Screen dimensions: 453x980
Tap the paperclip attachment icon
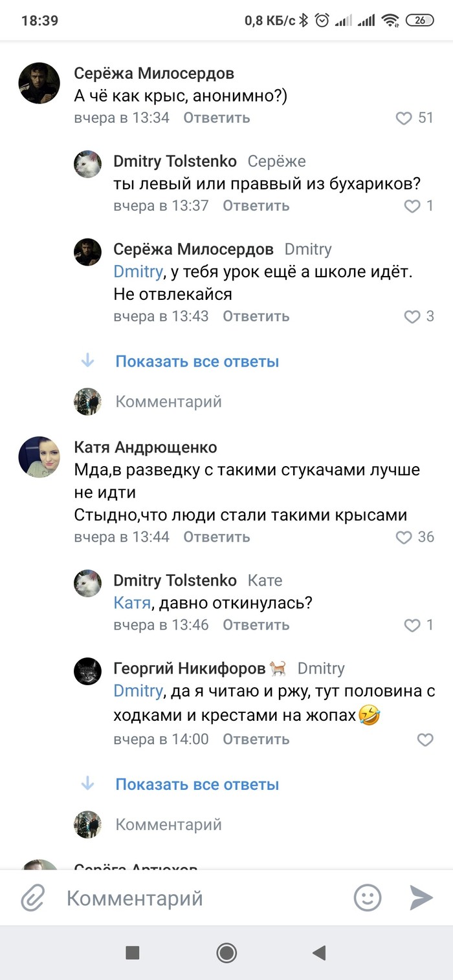32,898
